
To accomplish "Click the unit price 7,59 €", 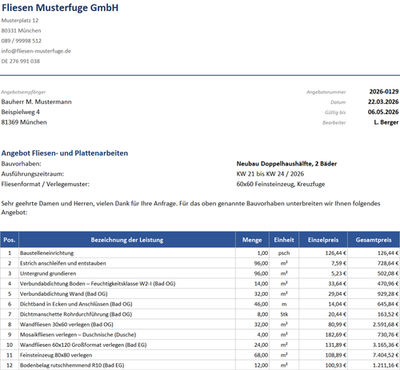I will 323,263.
